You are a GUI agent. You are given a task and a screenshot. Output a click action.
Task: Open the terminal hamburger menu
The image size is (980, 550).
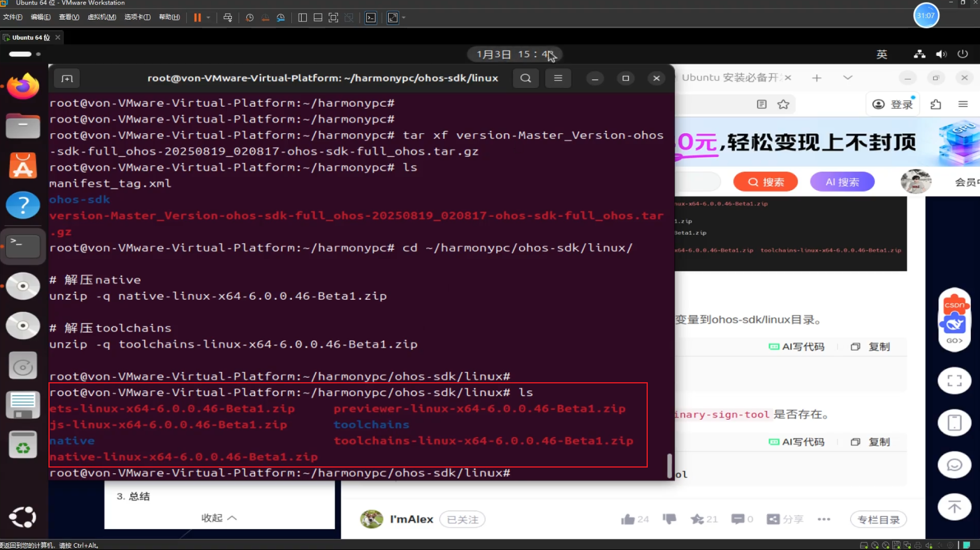tap(558, 78)
